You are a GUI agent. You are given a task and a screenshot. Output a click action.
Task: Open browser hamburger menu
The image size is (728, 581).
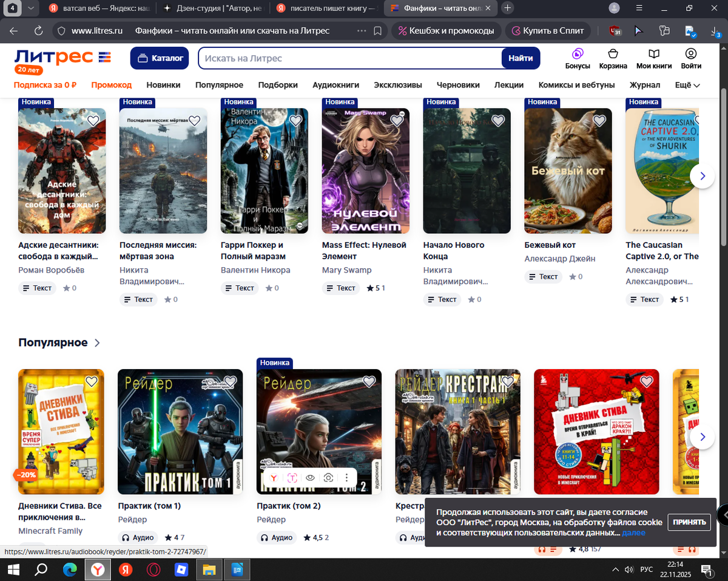point(639,8)
